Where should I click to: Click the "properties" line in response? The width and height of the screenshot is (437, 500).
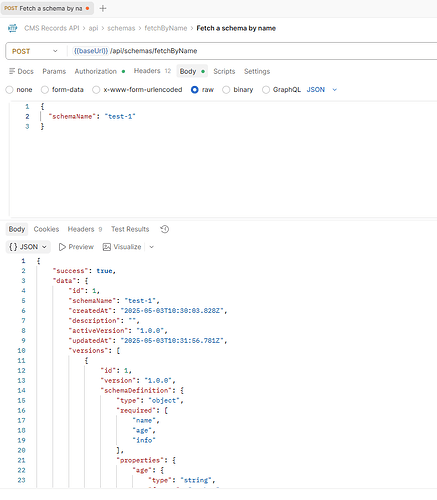[x=146, y=461]
